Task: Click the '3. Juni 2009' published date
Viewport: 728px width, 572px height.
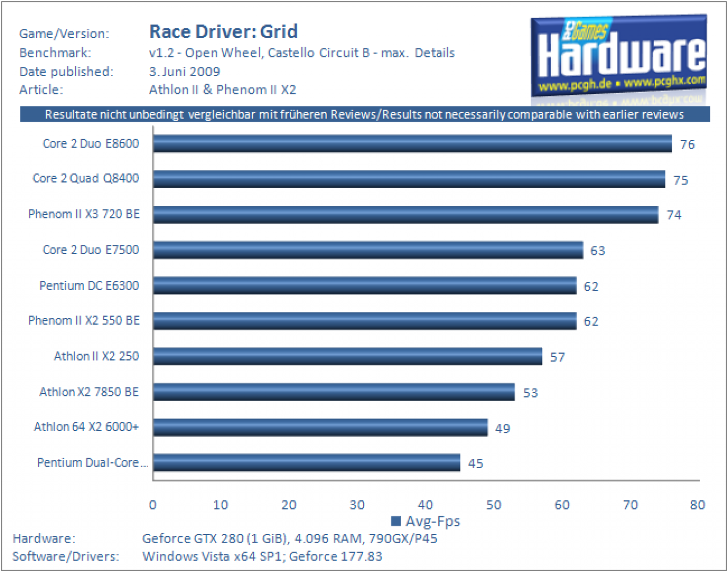Action: pos(185,72)
